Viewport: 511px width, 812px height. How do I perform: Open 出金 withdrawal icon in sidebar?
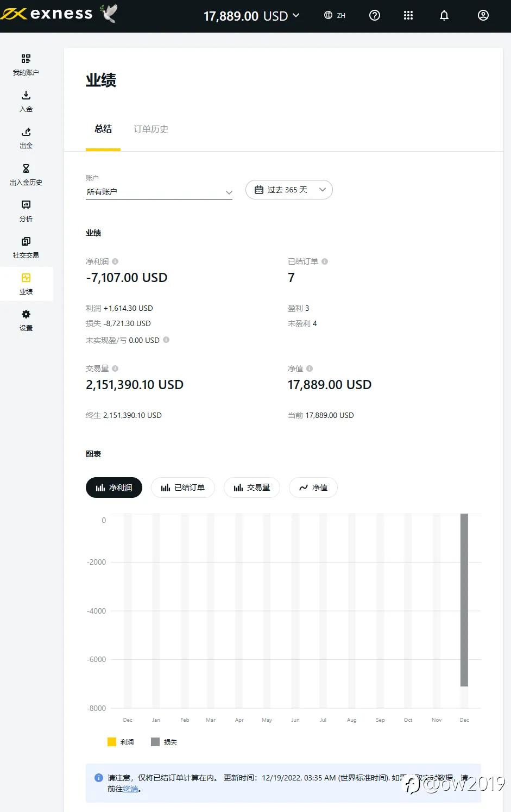pyautogui.click(x=26, y=132)
